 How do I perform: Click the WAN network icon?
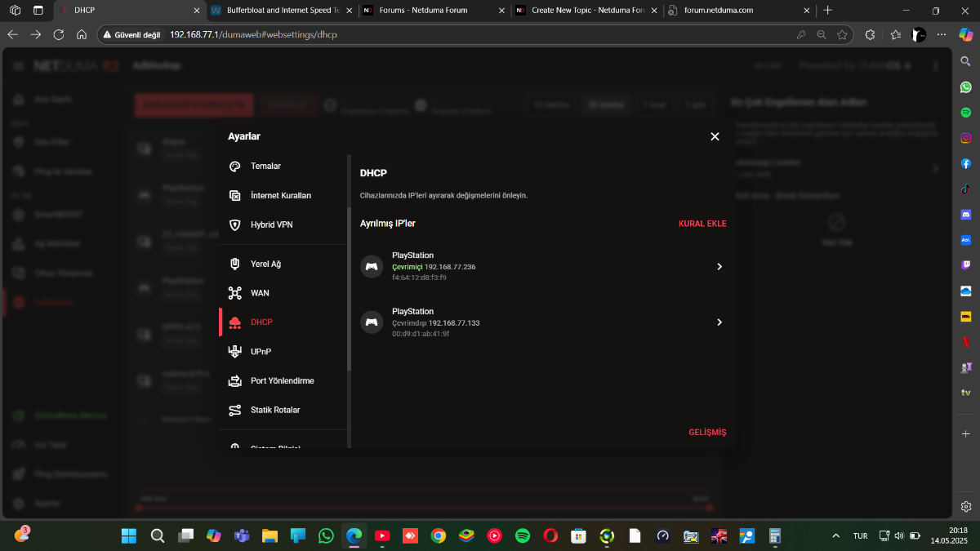tap(235, 293)
